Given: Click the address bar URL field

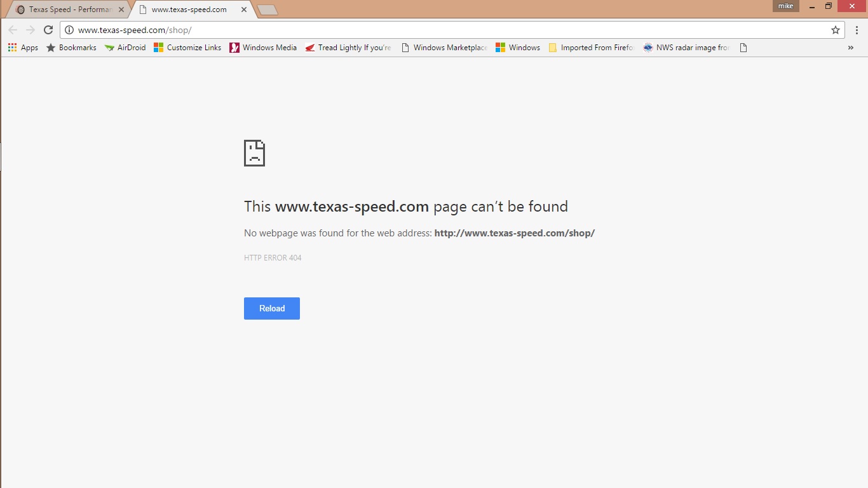Looking at the screenshot, I should coord(445,30).
